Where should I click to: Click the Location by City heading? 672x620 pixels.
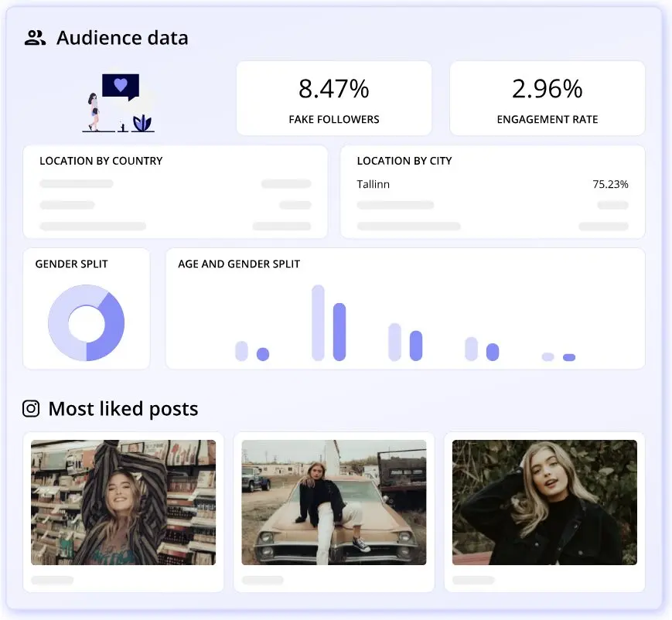404,161
